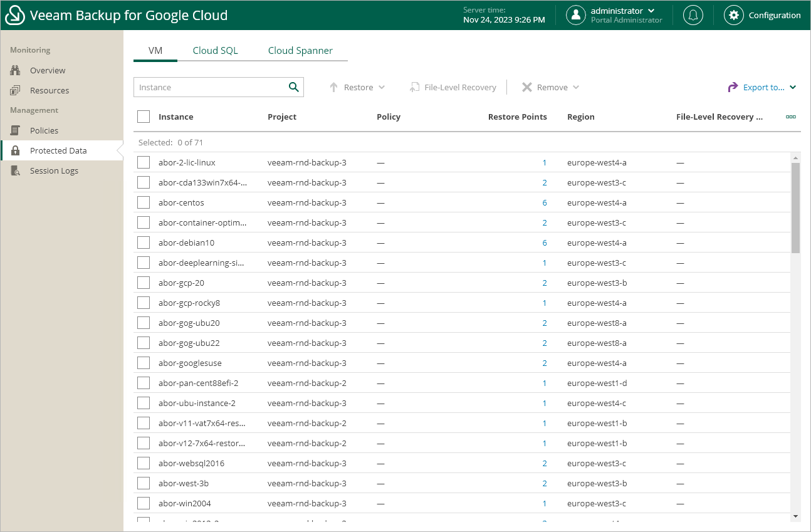Viewport: 811px width, 532px height.
Task: Click the administrator user avatar icon
Action: 575,16
